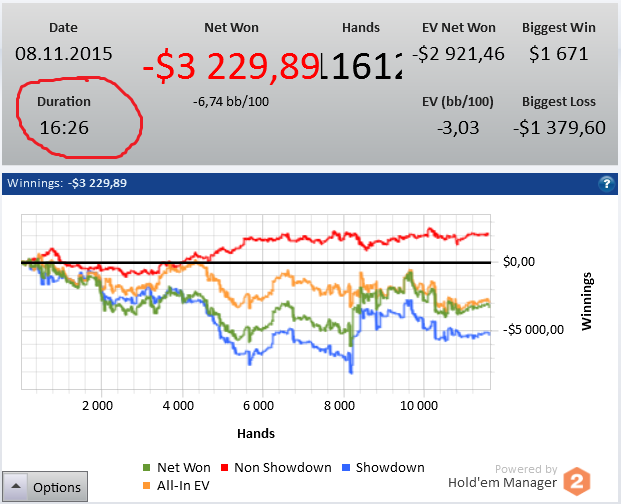Click the EV Net Won header label
The width and height of the screenshot is (621, 504).
coord(459,28)
